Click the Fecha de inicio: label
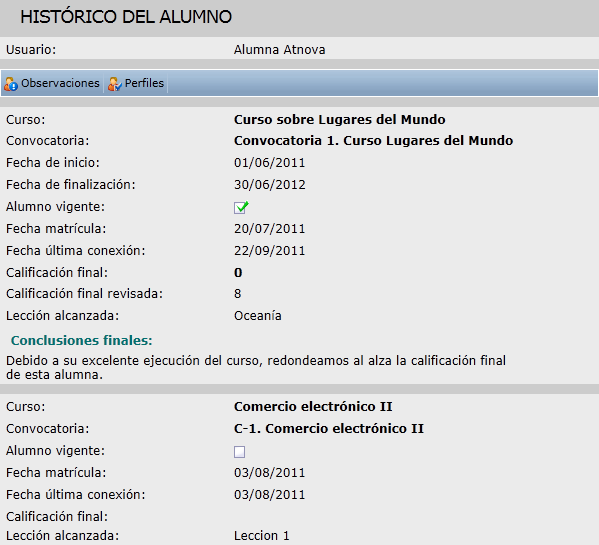This screenshot has width=599, height=545. pos(53,163)
